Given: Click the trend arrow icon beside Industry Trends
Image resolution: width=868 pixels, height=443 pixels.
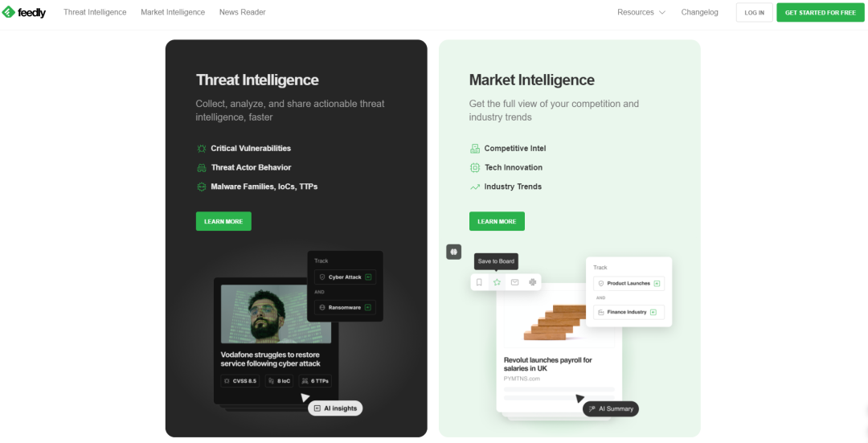Looking at the screenshot, I should (475, 187).
